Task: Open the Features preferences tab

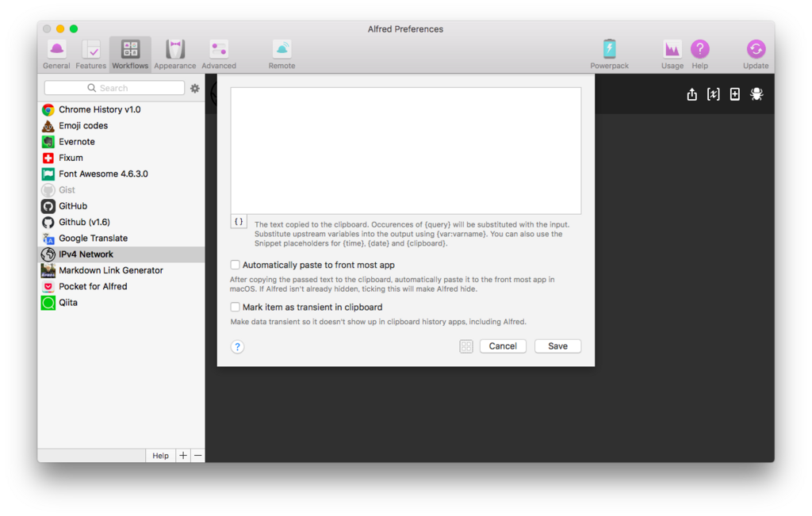Action: pos(90,55)
